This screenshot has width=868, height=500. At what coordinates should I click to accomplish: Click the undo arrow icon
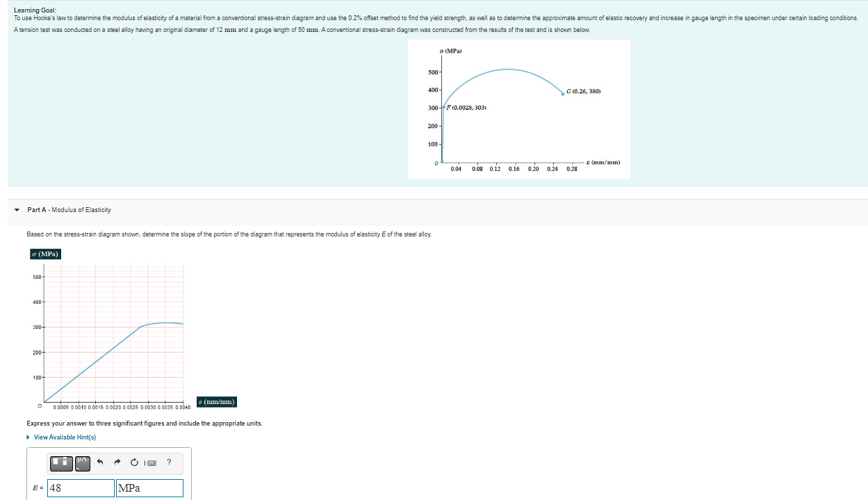(99, 462)
